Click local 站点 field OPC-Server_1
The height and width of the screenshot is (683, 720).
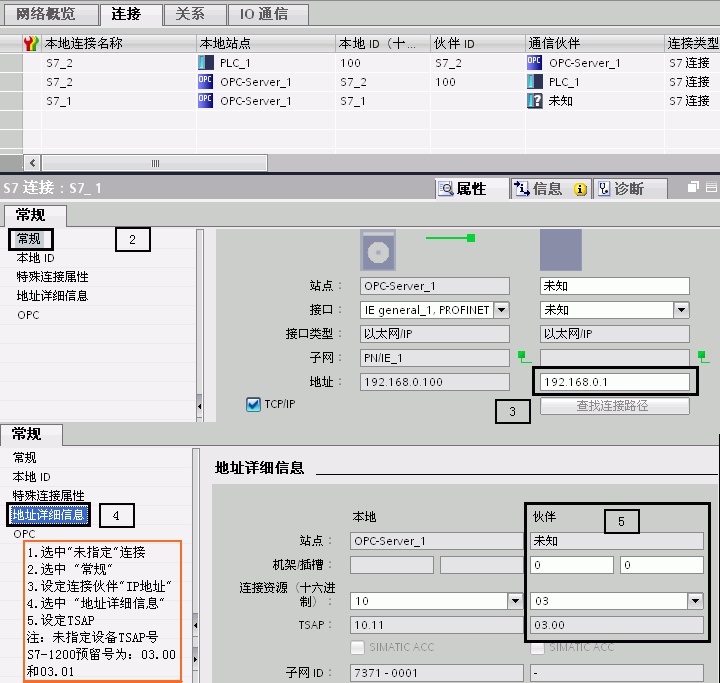tap(435, 286)
